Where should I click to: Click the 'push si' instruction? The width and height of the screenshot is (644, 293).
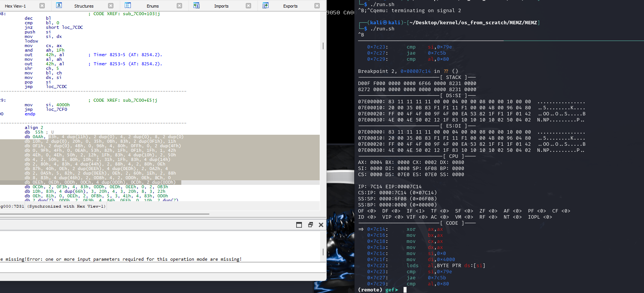click(x=38, y=32)
